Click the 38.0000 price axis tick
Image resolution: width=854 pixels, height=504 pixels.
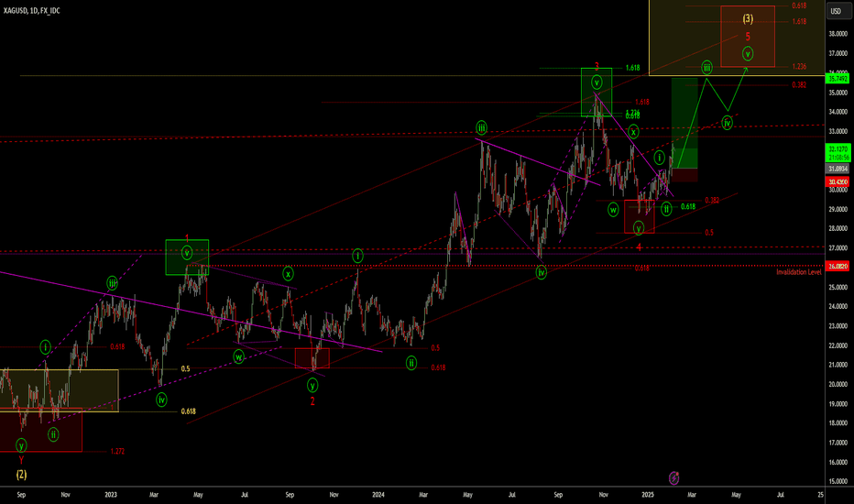coord(838,34)
